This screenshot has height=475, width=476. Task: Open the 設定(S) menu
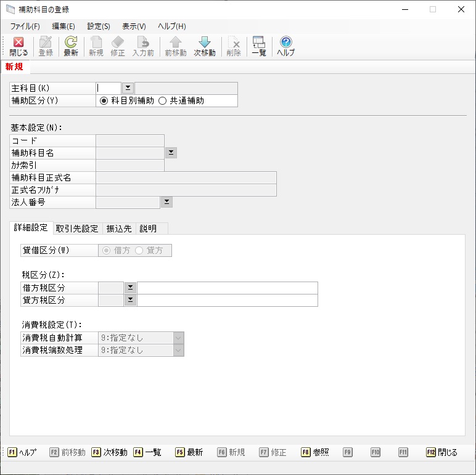99,26
